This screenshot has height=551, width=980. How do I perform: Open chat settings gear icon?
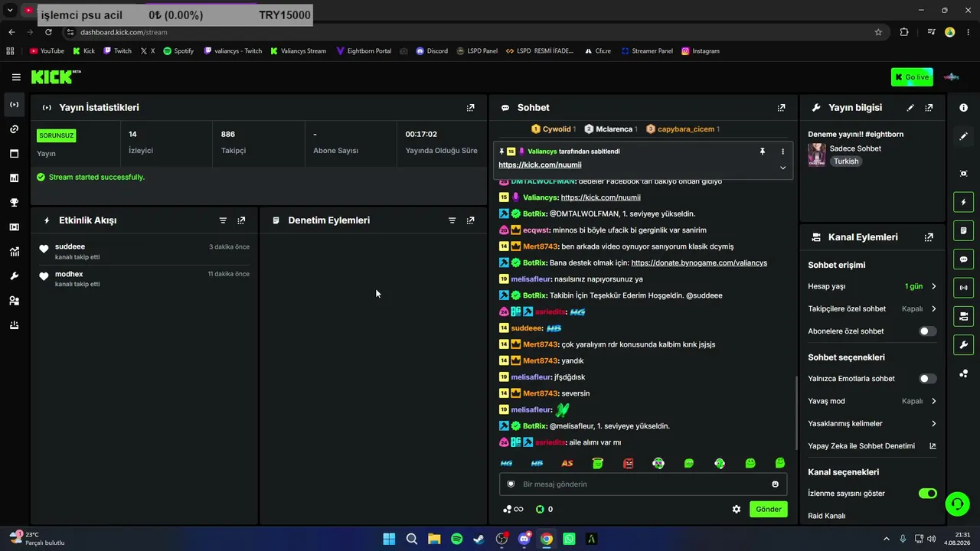click(737, 510)
